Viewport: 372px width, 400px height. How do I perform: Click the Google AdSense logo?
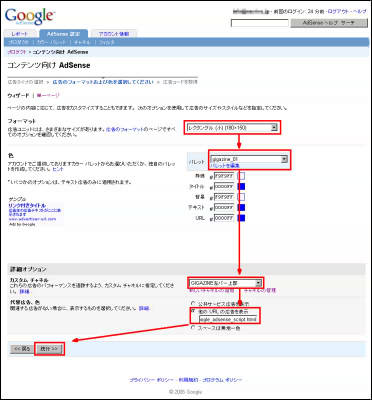click(x=29, y=16)
